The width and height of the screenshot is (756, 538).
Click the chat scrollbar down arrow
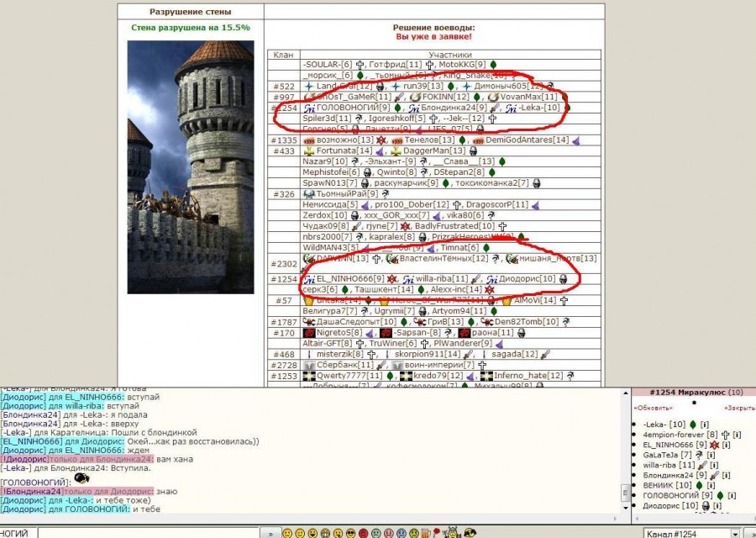[626, 507]
